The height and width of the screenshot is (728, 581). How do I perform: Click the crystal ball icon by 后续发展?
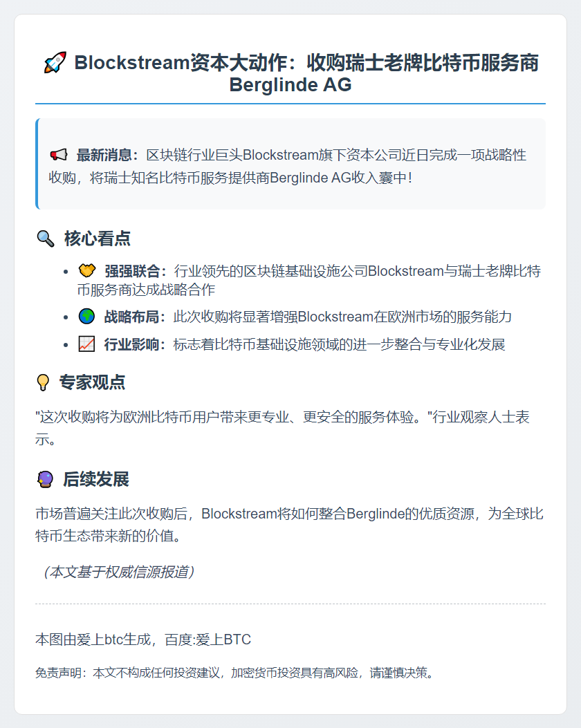click(x=44, y=480)
